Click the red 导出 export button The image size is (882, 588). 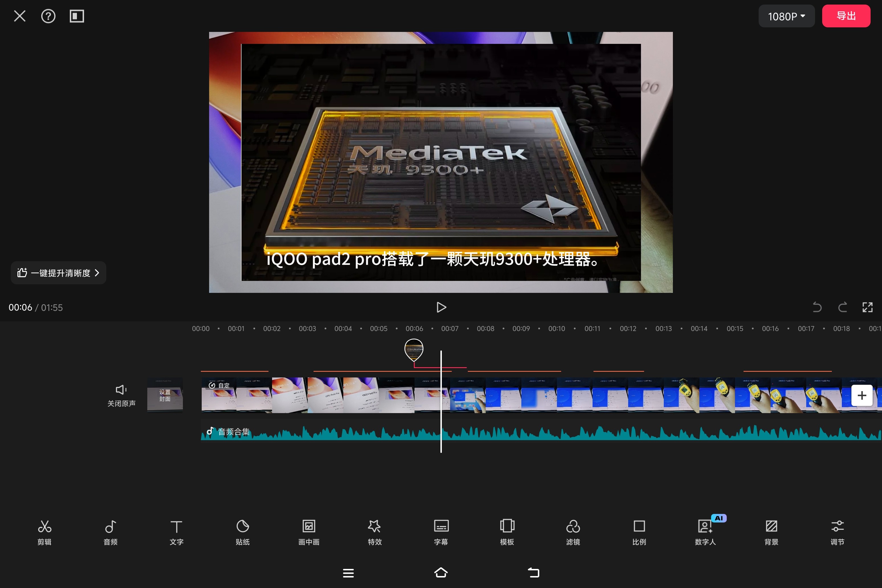(846, 16)
